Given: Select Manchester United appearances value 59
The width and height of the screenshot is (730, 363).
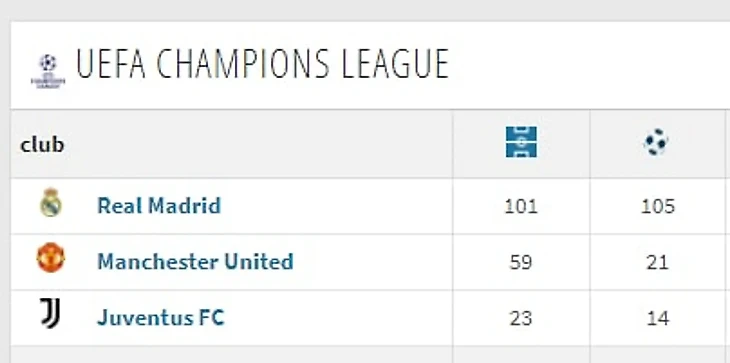Looking at the screenshot, I should [x=521, y=262].
